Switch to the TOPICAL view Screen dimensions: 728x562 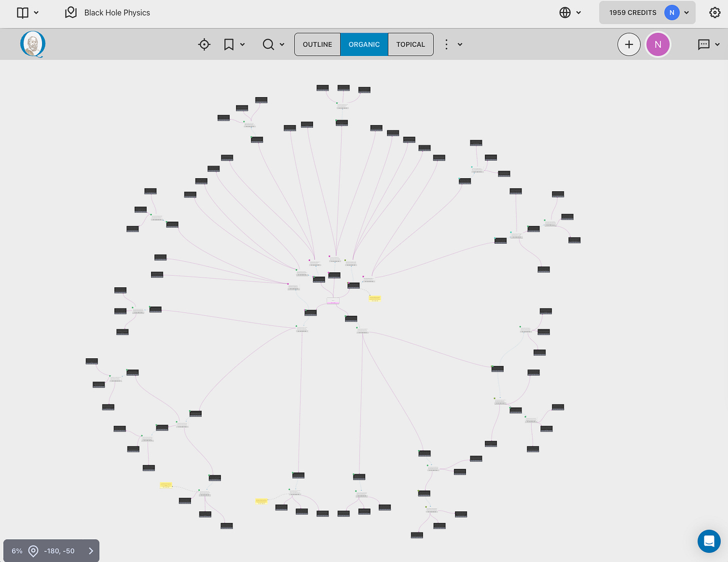point(410,45)
